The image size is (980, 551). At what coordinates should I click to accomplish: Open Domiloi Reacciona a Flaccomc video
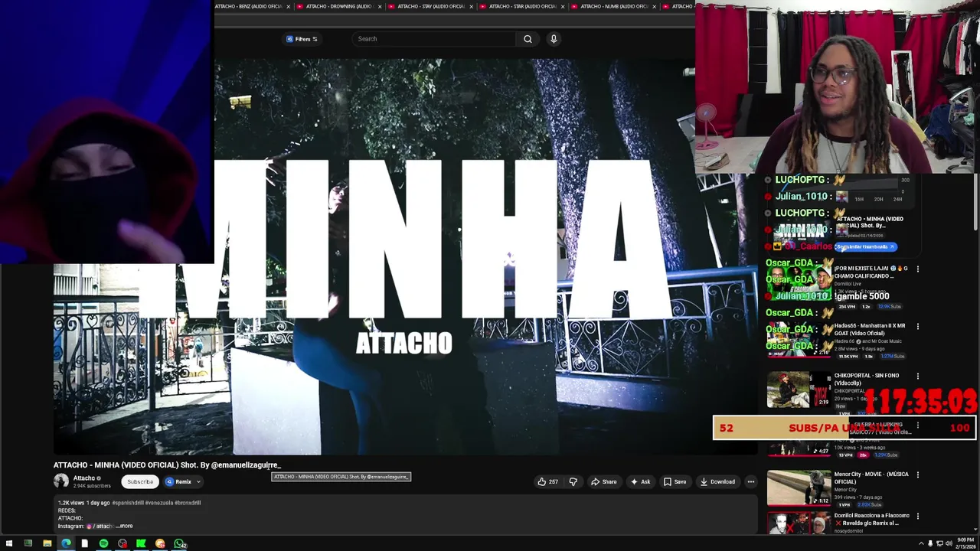(x=872, y=519)
